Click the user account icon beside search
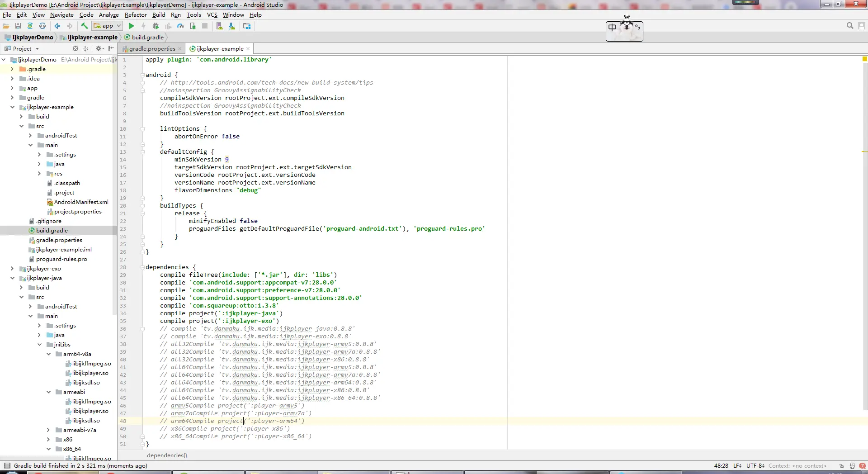The height and width of the screenshot is (474, 868). pyautogui.click(x=862, y=26)
